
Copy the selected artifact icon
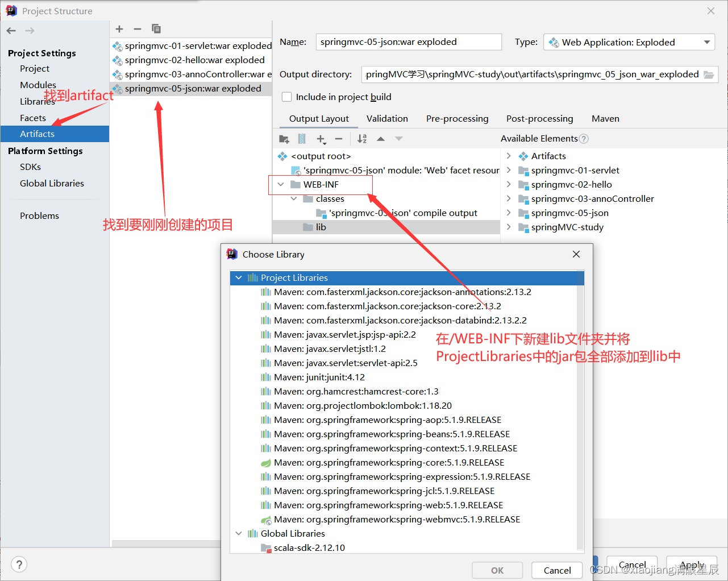point(156,29)
